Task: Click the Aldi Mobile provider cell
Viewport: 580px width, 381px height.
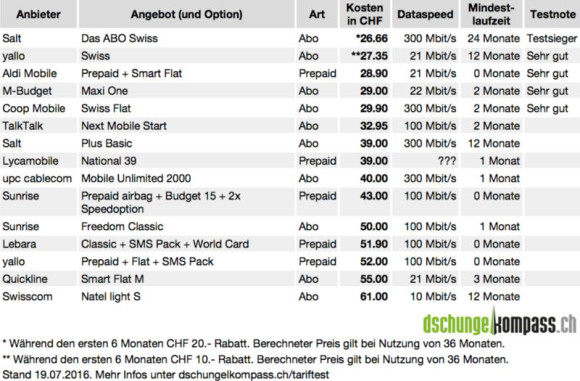Action: pos(30,73)
